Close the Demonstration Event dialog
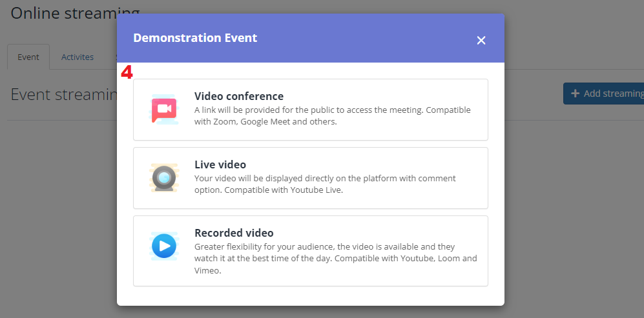 481,40
